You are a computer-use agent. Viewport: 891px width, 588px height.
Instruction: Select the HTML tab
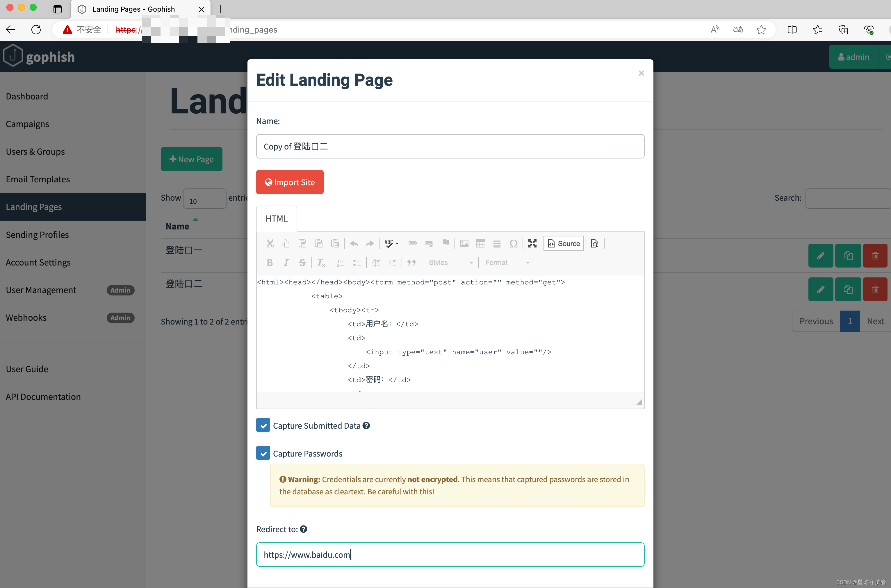(x=277, y=219)
